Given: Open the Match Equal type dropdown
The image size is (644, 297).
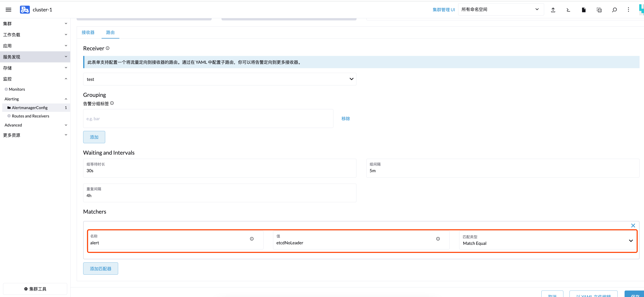Looking at the screenshot, I should pos(547,241).
